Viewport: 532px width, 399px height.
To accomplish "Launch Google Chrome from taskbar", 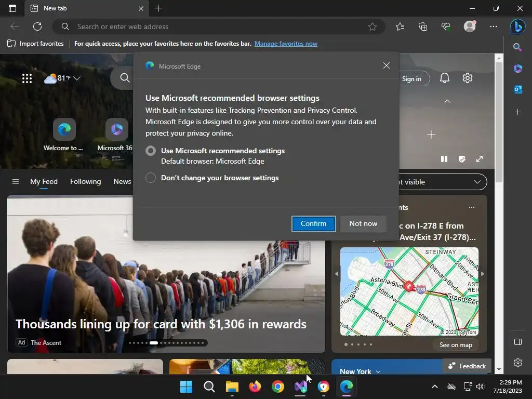I will (x=278, y=387).
